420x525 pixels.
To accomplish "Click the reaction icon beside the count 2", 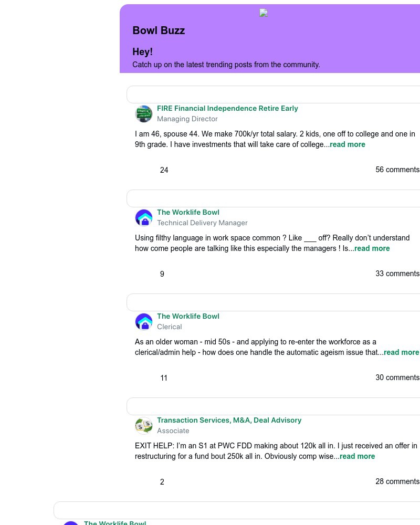I will pos(150,481).
